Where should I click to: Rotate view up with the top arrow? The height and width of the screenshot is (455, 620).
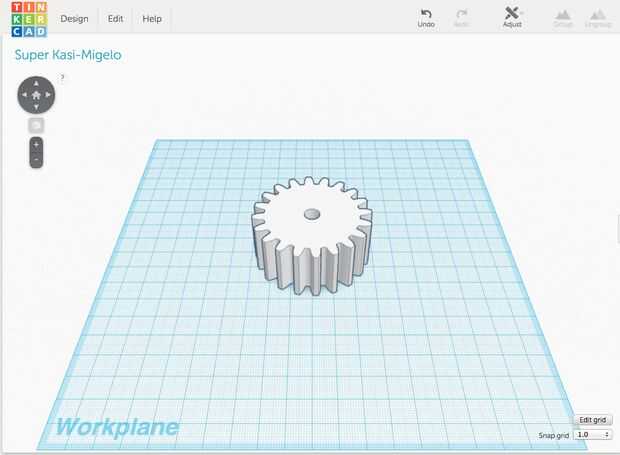pos(36,83)
